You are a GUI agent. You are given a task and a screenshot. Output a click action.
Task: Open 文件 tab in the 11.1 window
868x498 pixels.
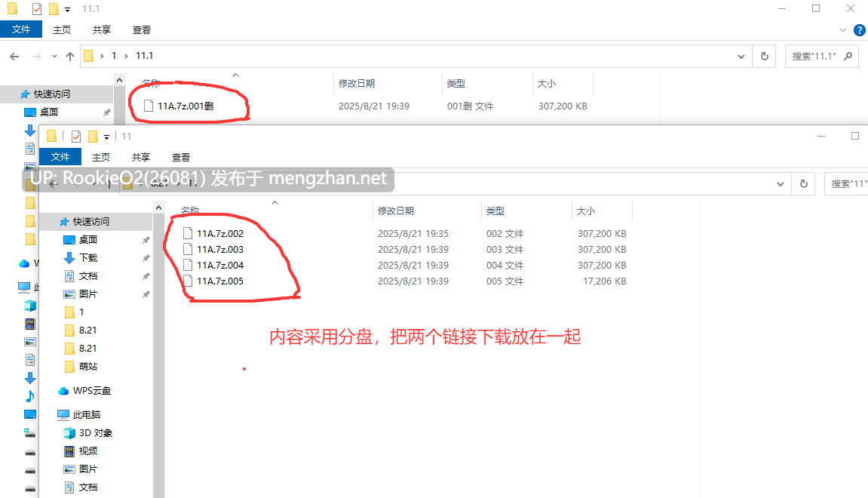tap(21, 29)
